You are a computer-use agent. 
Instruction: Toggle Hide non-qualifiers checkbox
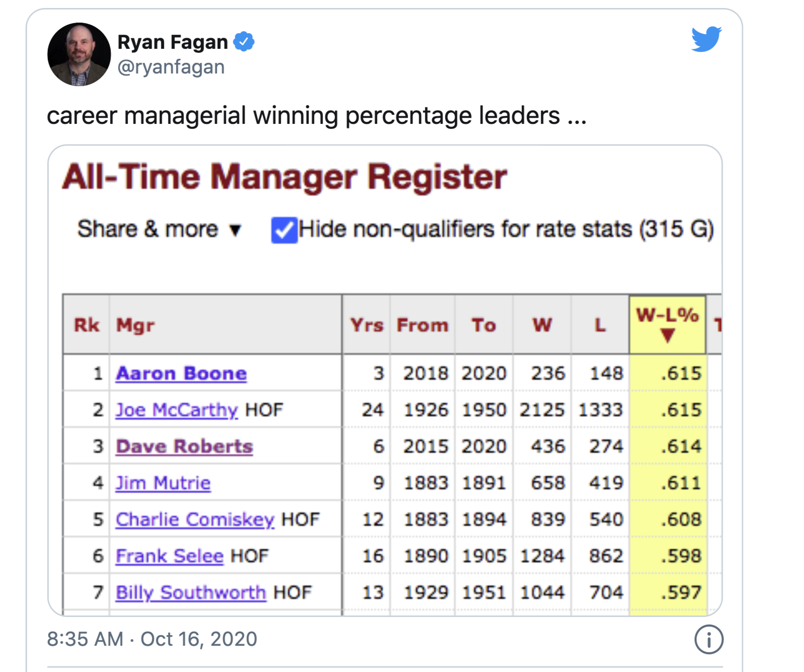coord(284,230)
